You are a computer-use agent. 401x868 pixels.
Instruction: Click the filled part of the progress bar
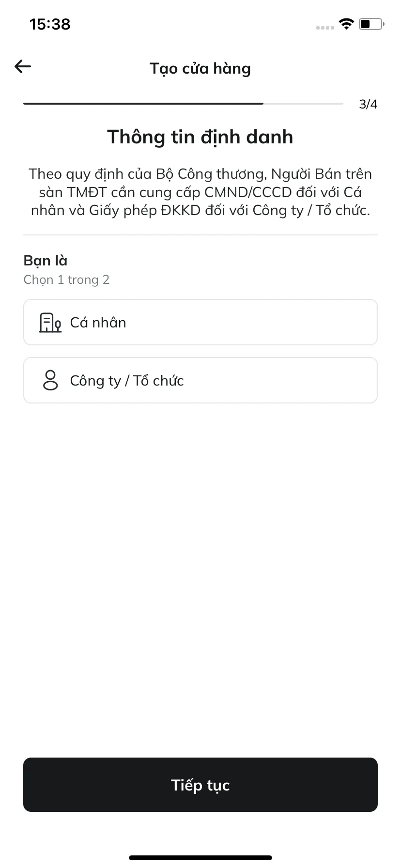coord(143,104)
